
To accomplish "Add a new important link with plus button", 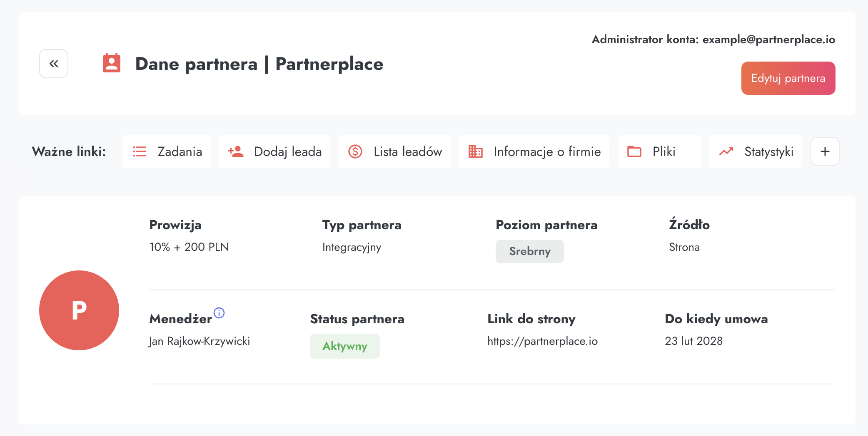I will [825, 151].
